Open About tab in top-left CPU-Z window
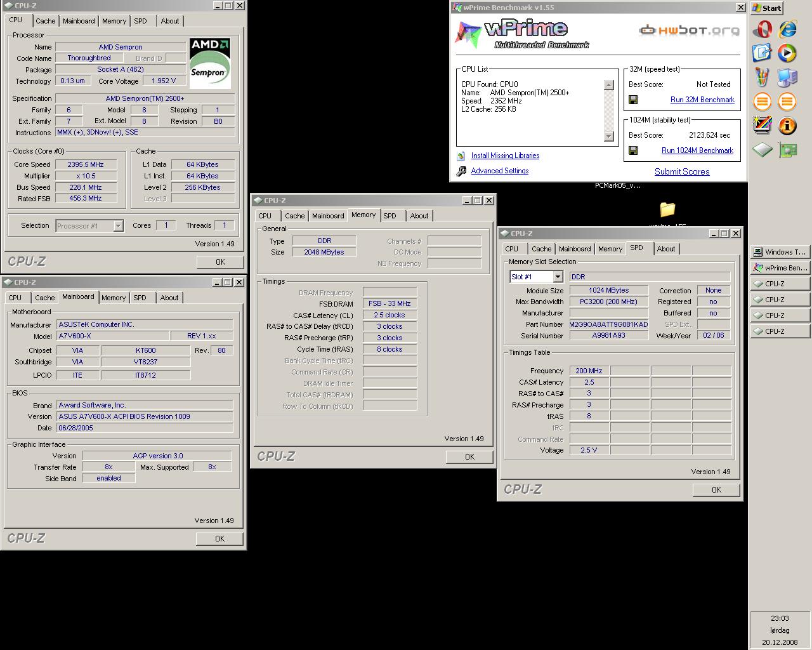 pyautogui.click(x=170, y=21)
